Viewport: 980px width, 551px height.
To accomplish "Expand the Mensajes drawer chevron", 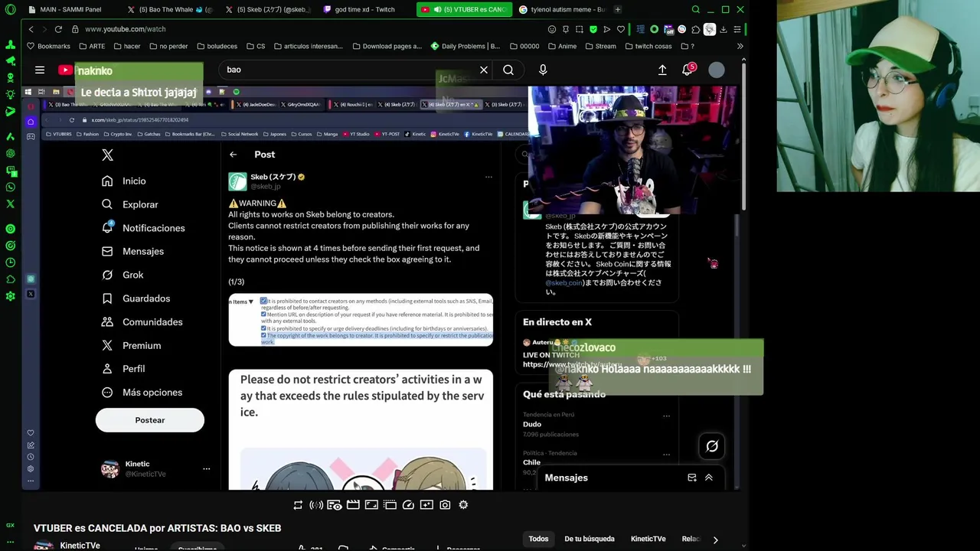I will point(709,478).
